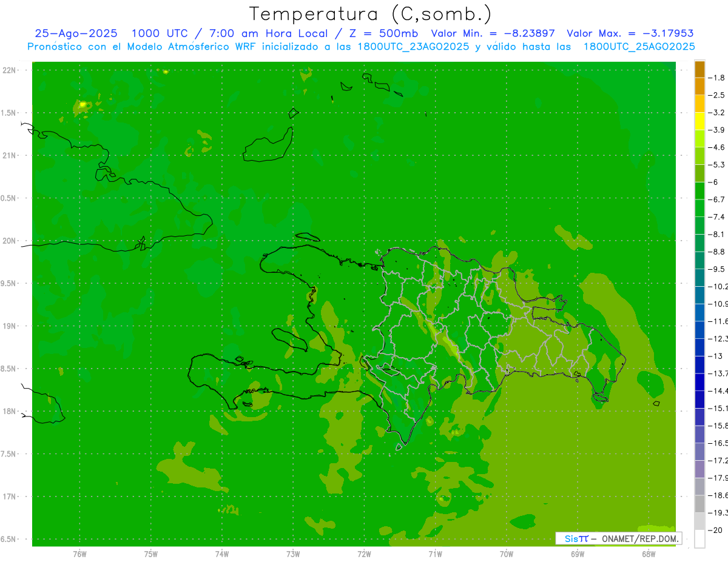Click the "-3.9" colorbar label

pyautogui.click(x=716, y=130)
